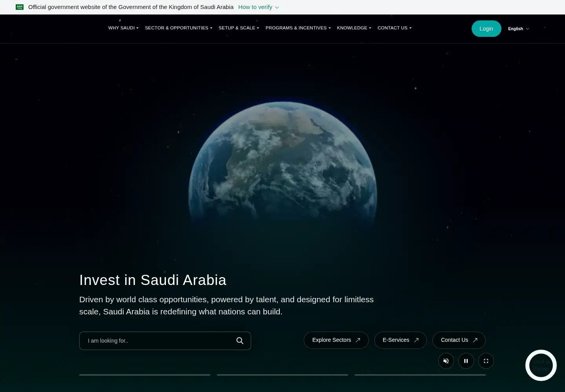The width and height of the screenshot is (565, 392).
Task: Select the second slide progress bar
Action: (282, 375)
